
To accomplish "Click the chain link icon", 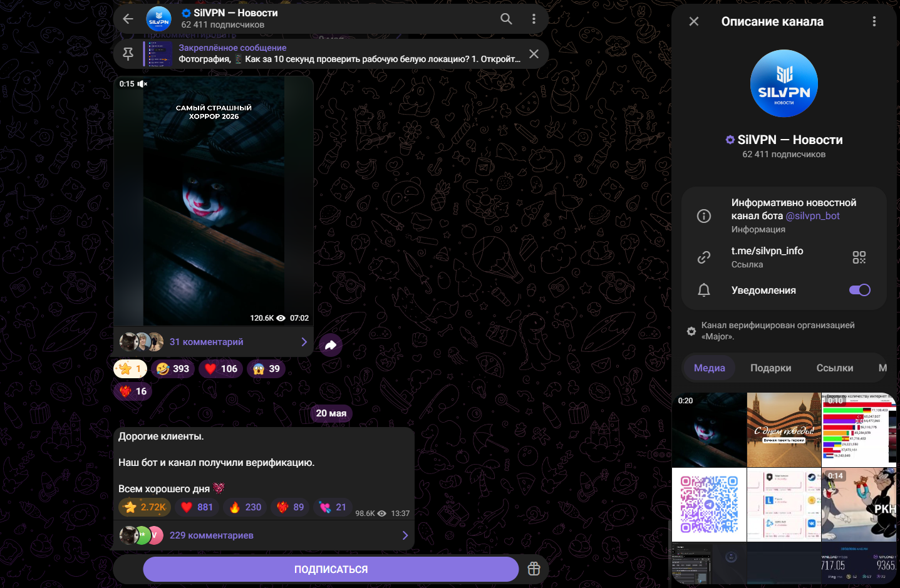I will 704,257.
